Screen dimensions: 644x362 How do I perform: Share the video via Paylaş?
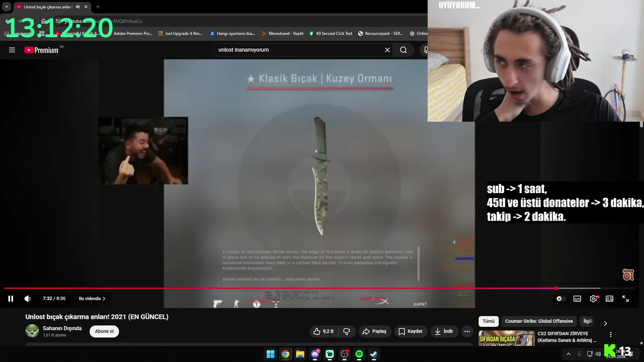tap(374, 331)
